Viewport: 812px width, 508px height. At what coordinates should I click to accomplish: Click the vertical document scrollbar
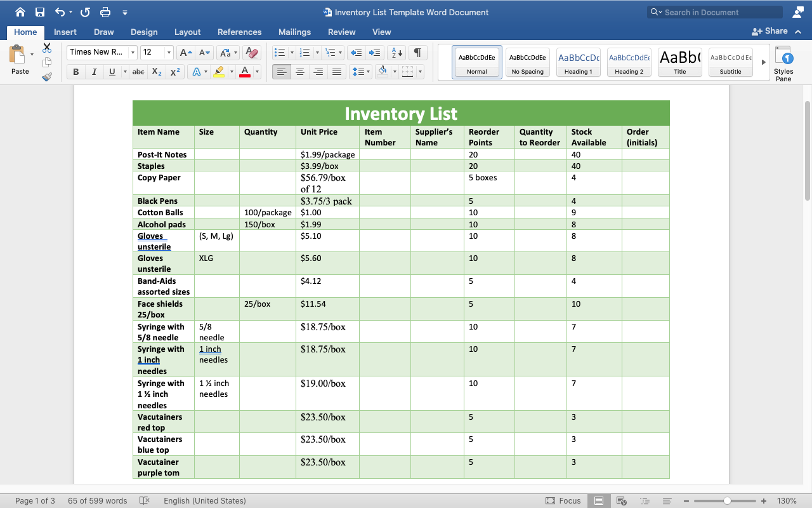click(x=808, y=151)
